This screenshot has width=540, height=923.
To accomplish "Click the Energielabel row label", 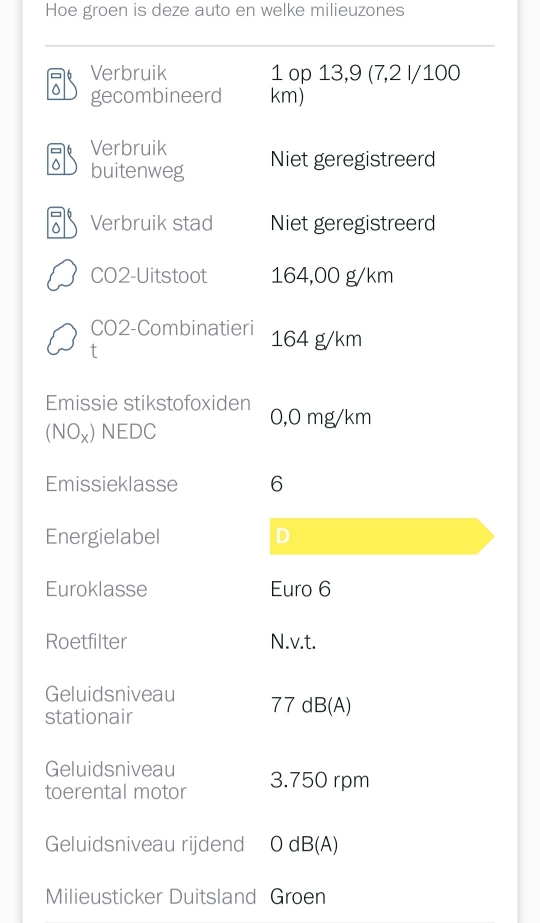I will click(x=102, y=536).
